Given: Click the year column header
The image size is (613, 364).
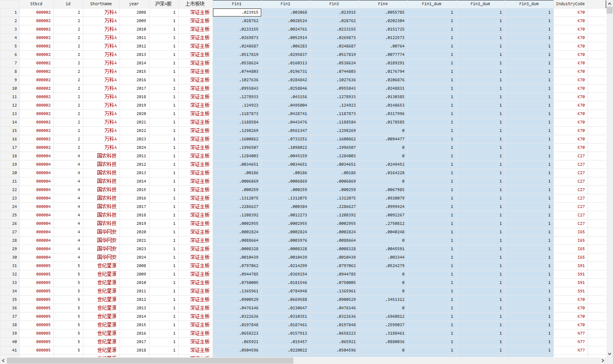Looking at the screenshot, I should point(134,4).
